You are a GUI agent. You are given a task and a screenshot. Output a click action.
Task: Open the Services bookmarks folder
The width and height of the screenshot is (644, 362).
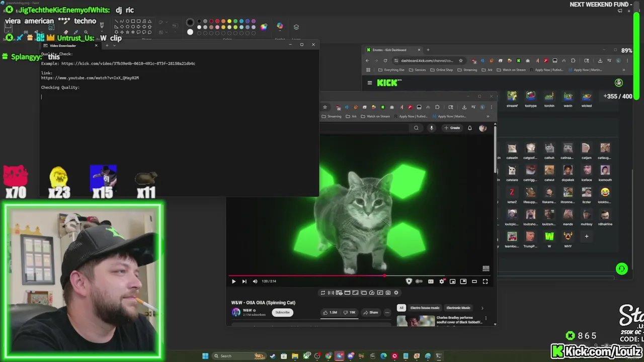pos(418,70)
